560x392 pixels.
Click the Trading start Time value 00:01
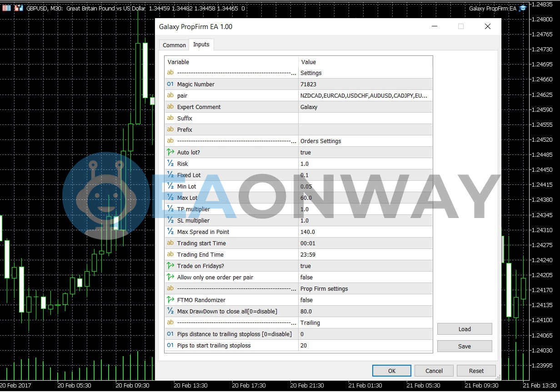[365, 243]
